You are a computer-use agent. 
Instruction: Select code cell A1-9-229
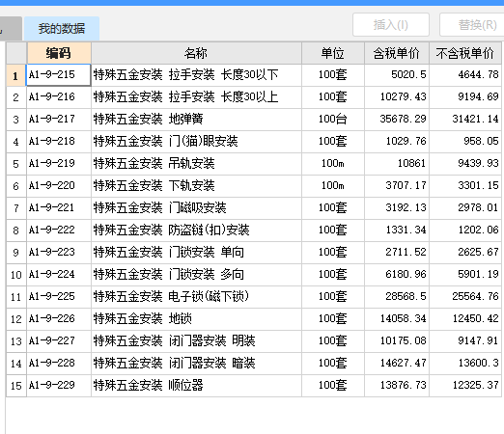point(59,386)
